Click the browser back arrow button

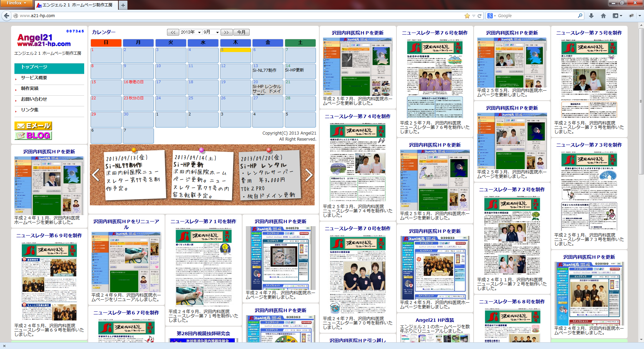coord(6,16)
